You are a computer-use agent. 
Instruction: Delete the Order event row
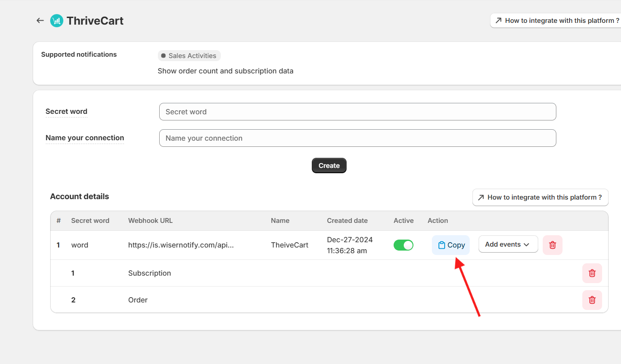592,300
